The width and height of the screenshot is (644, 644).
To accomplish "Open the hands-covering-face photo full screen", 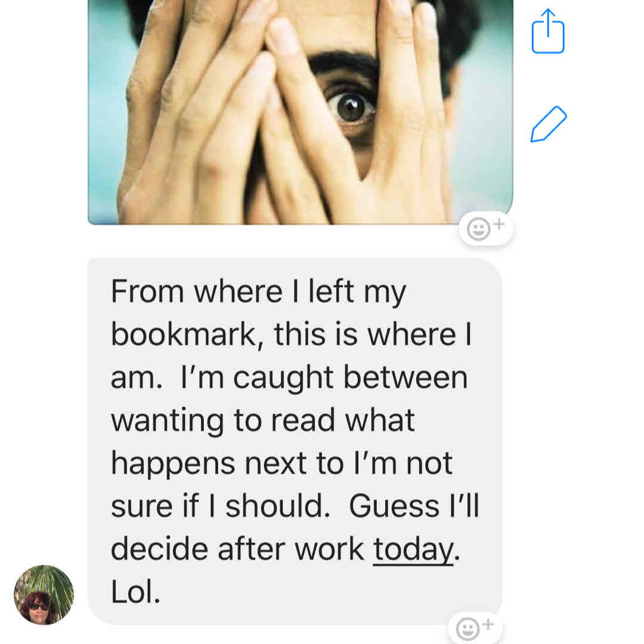I will click(x=300, y=112).
